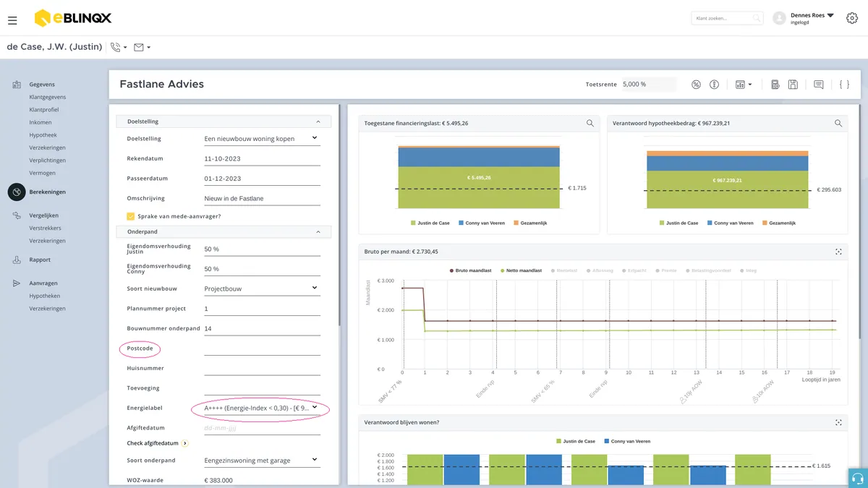The width and height of the screenshot is (868, 488).
Task: Click the exclamation warning icon in toolbar
Action: (x=714, y=85)
